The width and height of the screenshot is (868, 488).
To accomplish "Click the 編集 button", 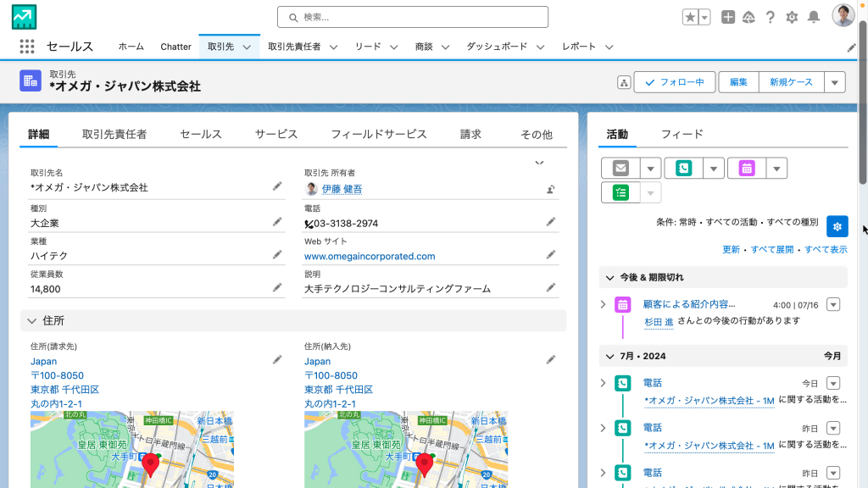I will pos(738,82).
